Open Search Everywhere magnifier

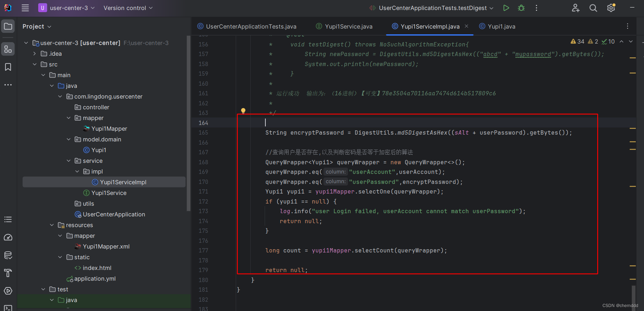pyautogui.click(x=593, y=8)
